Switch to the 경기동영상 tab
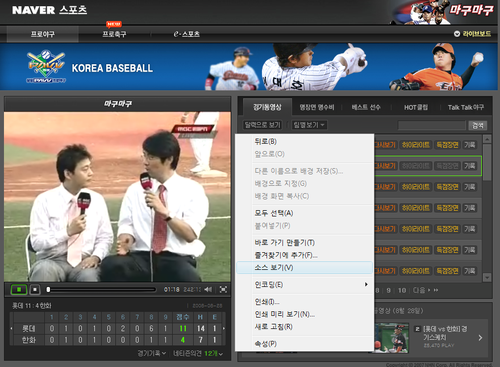 point(267,107)
